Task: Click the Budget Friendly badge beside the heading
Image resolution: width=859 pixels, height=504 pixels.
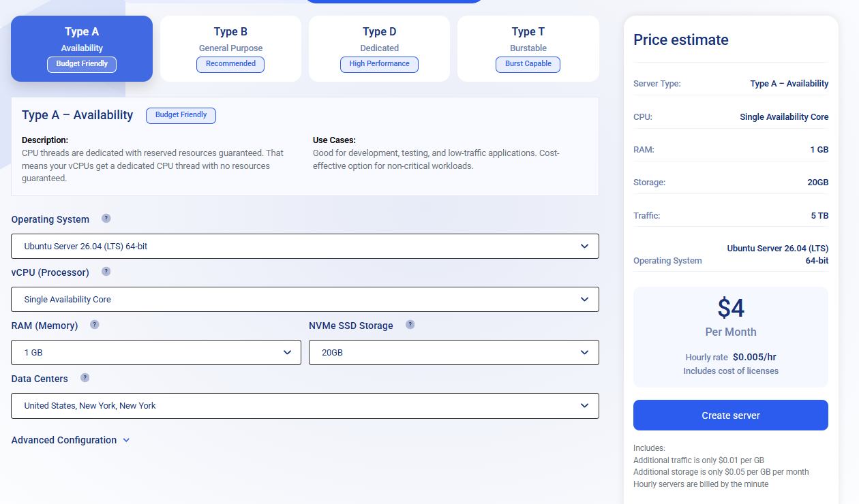Action: [181, 115]
